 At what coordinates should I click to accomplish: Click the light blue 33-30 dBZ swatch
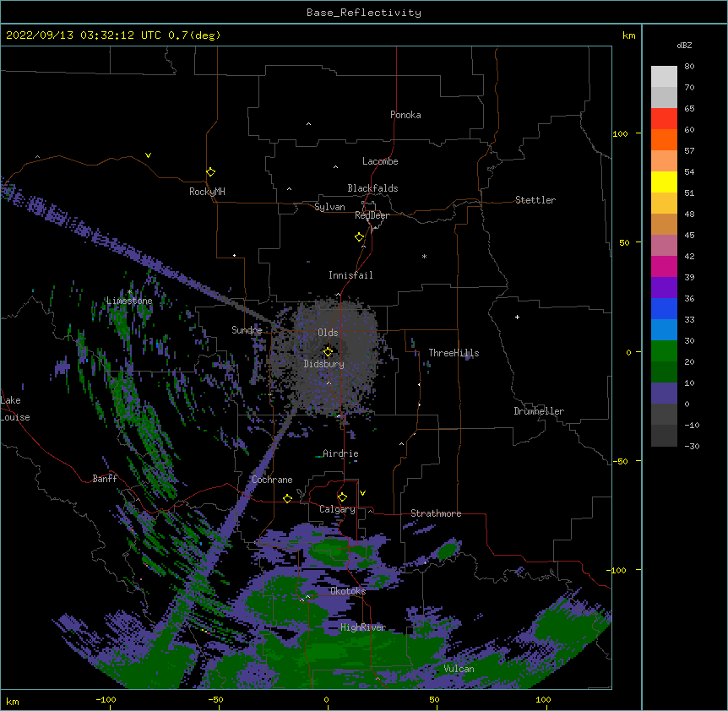coord(664,329)
